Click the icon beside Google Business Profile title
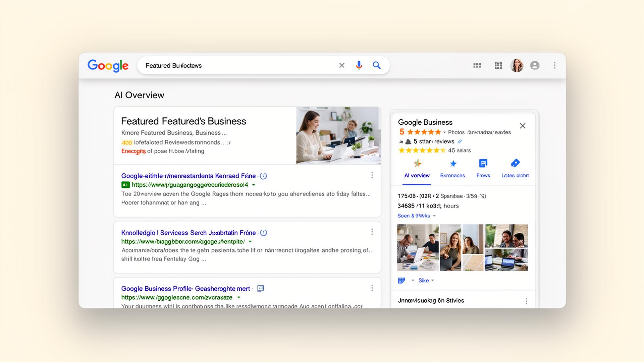Image resolution: width=644 pixels, height=362 pixels. [261, 288]
